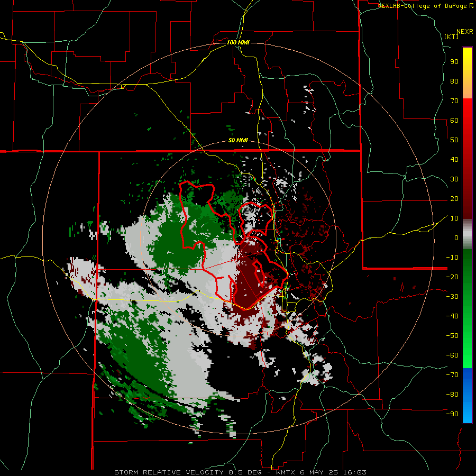Click the 50 NMI range ring label
Image resolution: width=476 pixels, height=476 pixels.
tap(238, 140)
